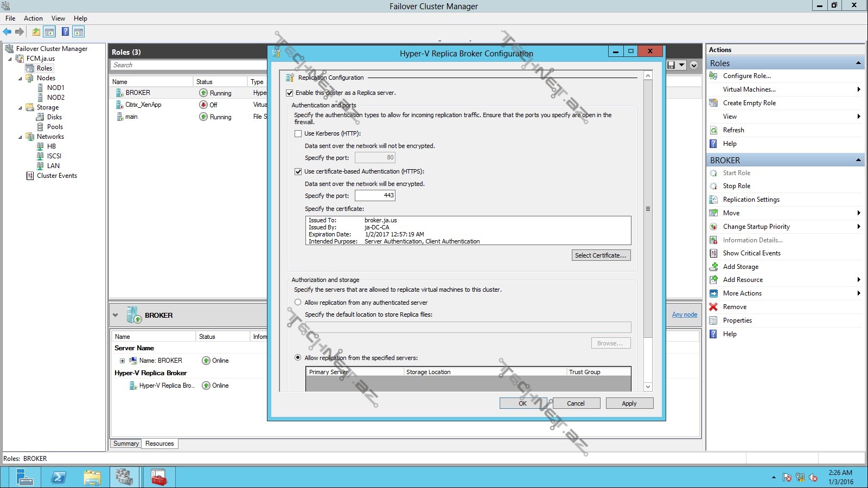
Task: Click the HTTPS port field showing 443
Action: point(375,196)
